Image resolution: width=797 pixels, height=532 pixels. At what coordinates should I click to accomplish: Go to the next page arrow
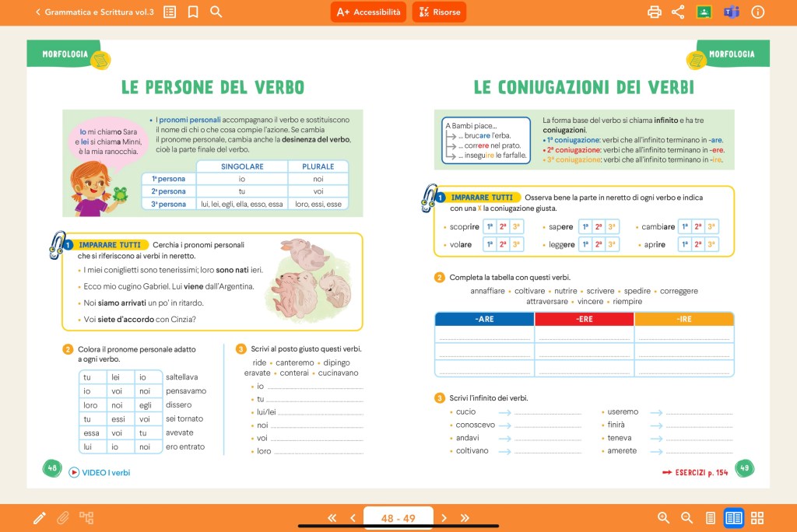click(444, 518)
